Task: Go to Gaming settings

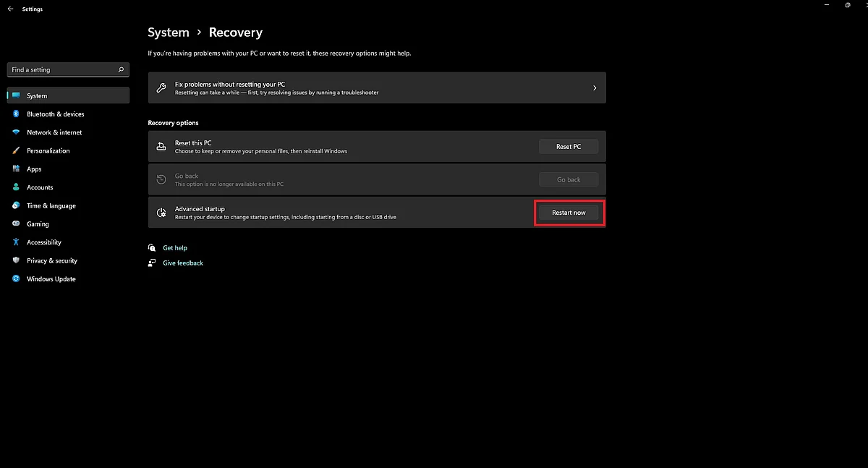Action: pyautogui.click(x=68, y=224)
